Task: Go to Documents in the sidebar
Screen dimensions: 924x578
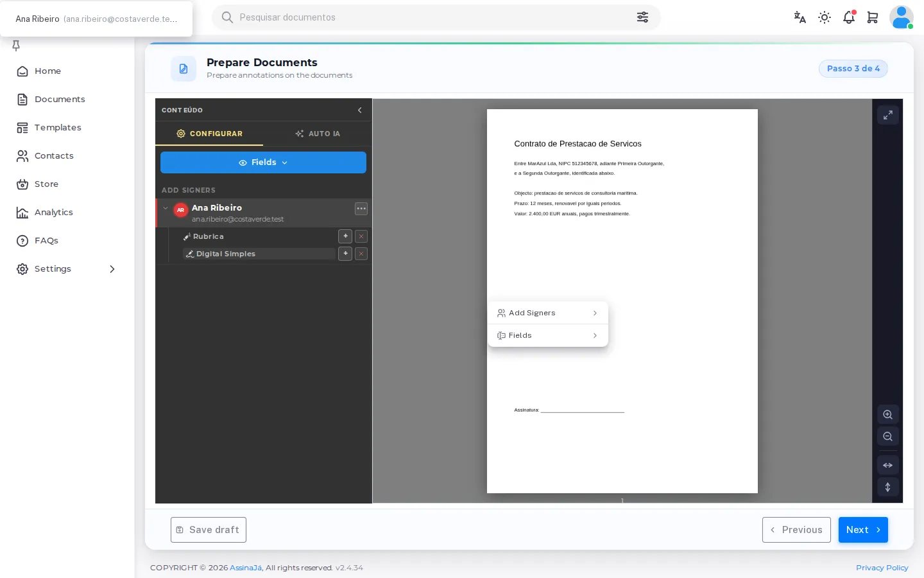Action: click(x=60, y=100)
